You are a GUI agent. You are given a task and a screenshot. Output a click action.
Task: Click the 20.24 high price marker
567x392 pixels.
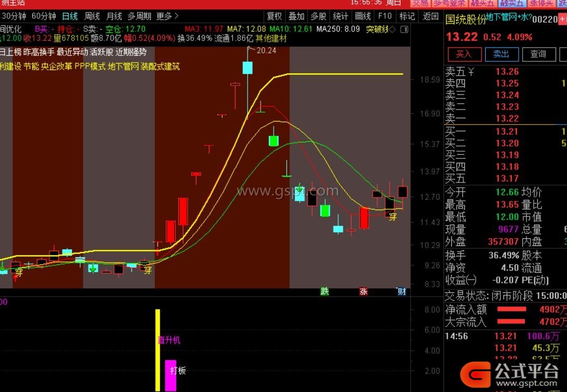pos(266,51)
